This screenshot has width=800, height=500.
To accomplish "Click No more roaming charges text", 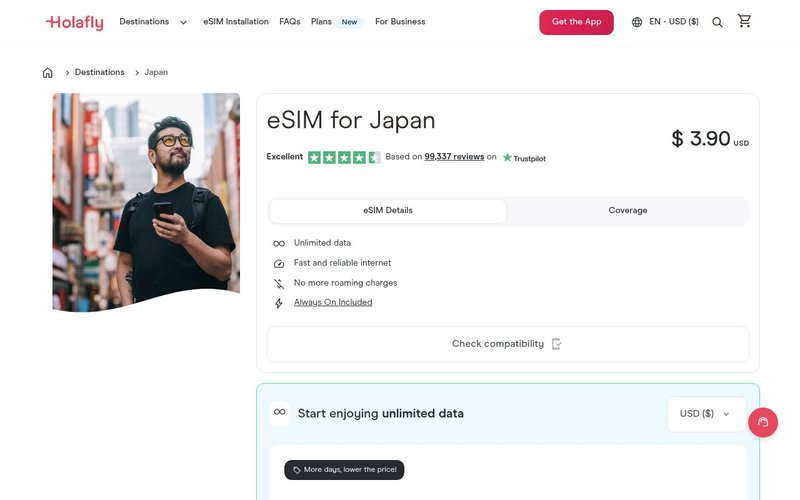I will click(345, 283).
